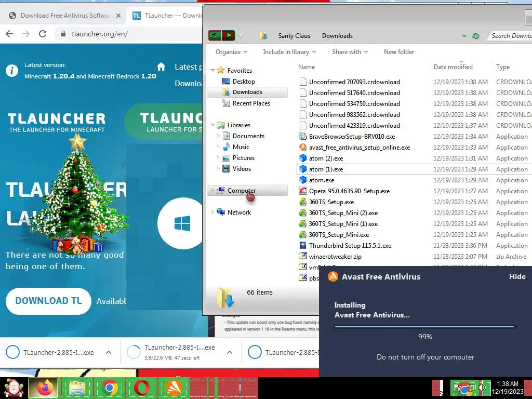Image resolution: width=532 pixels, height=399 pixels.
Task: Click avast_free_antivirus_setup_online.exe file icon
Action: (303, 147)
